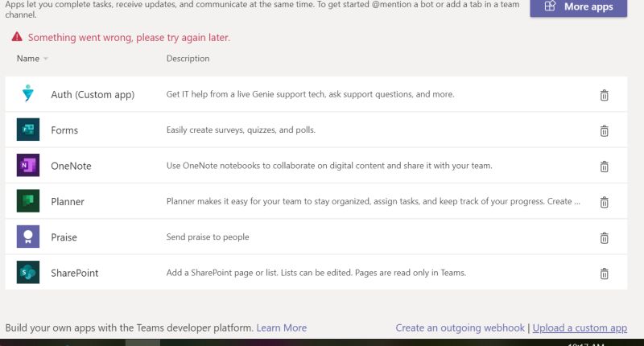Remove Planner with its trash icon
Image resolution: width=644 pixels, height=346 pixels.
(x=605, y=202)
